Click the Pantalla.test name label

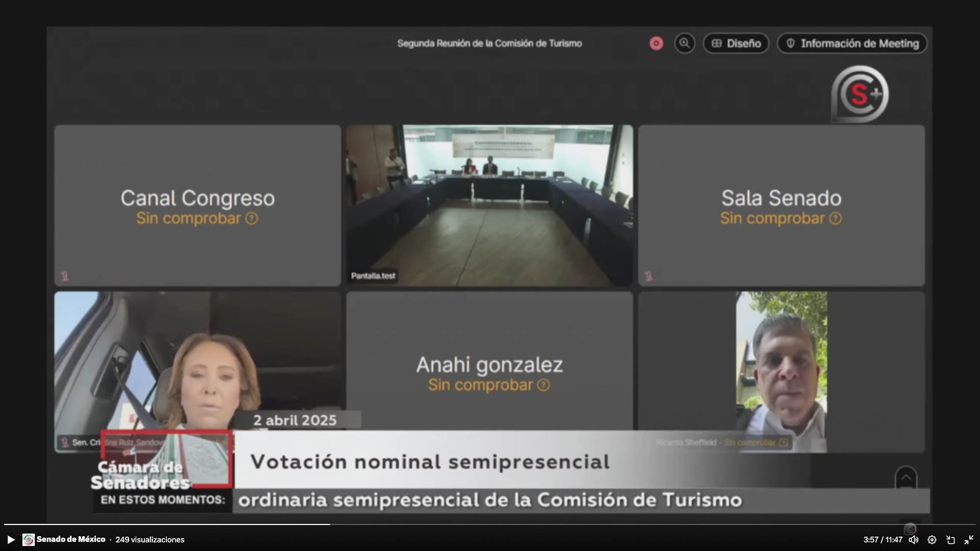[373, 276]
